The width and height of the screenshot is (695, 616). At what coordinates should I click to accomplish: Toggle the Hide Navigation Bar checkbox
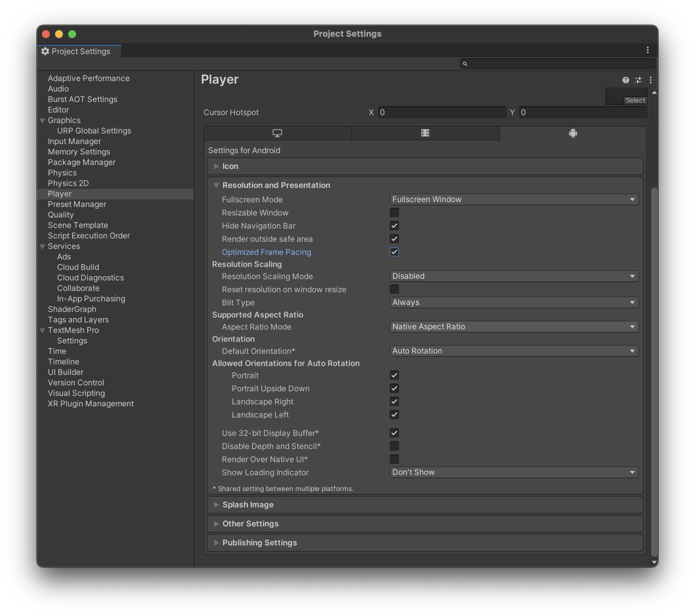tap(394, 226)
